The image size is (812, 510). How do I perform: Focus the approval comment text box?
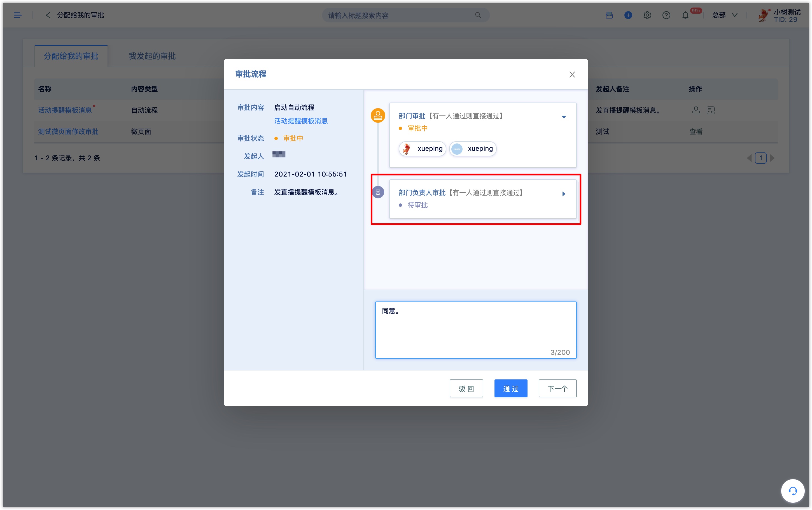click(x=476, y=330)
